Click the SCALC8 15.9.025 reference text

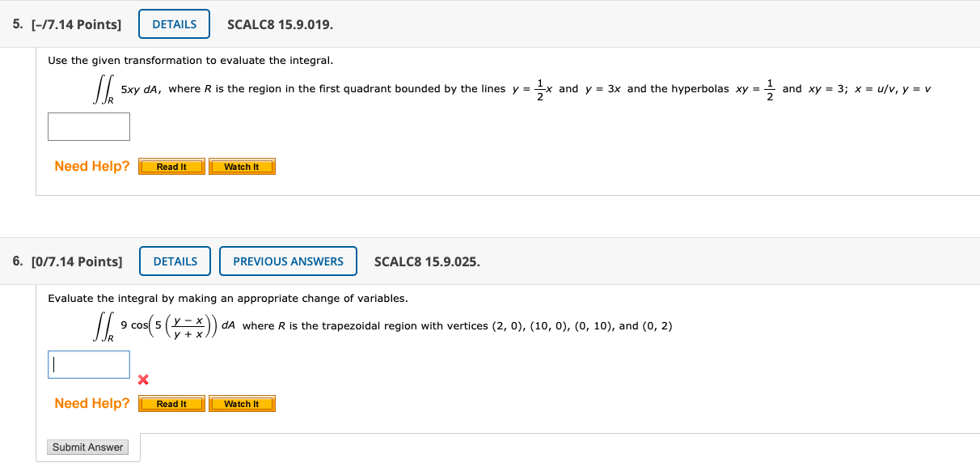click(427, 261)
